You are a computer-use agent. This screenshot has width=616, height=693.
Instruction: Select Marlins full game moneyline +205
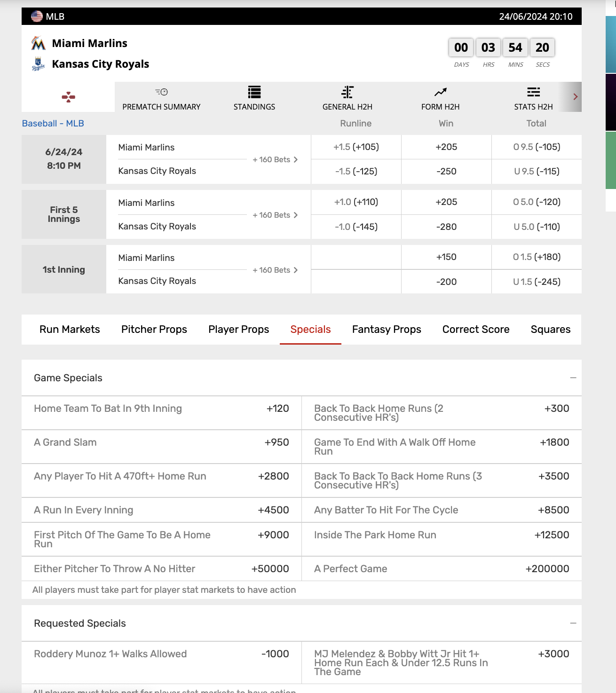point(446,147)
